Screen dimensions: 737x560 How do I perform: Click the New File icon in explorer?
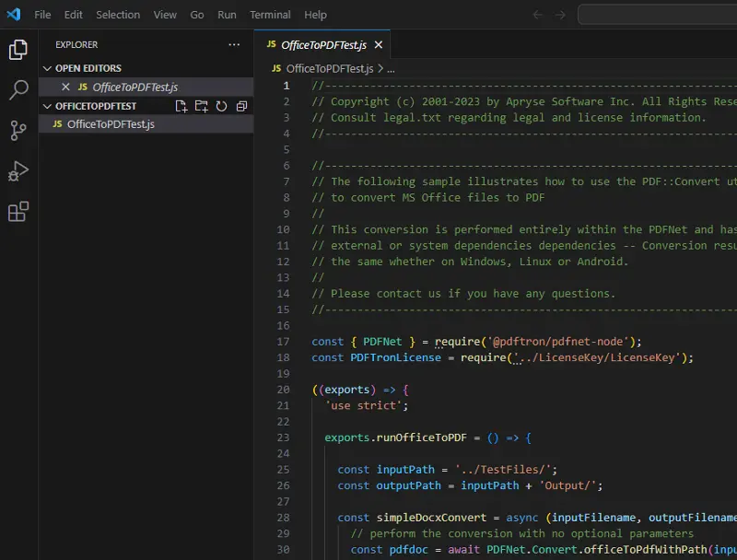click(x=181, y=106)
